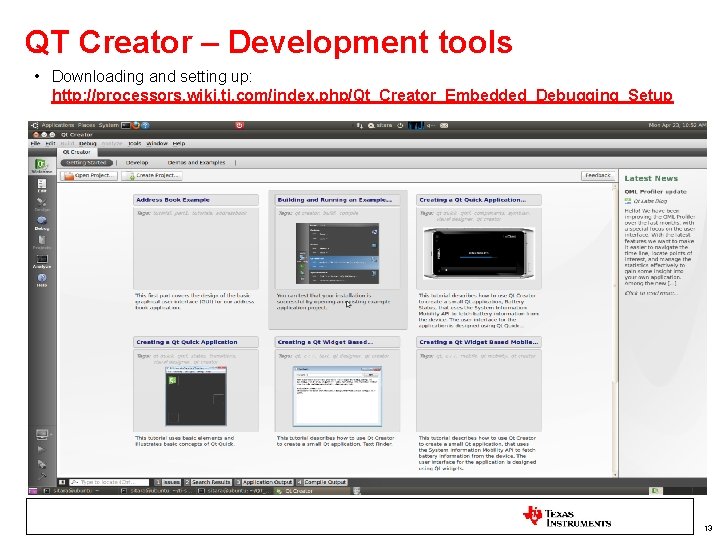Open network connections indicator in top panel
The width and height of the screenshot is (720, 540).
pyautogui.click(x=360, y=125)
